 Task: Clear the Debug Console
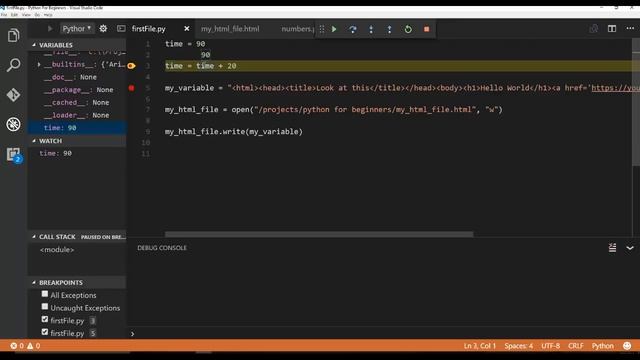[612, 248]
